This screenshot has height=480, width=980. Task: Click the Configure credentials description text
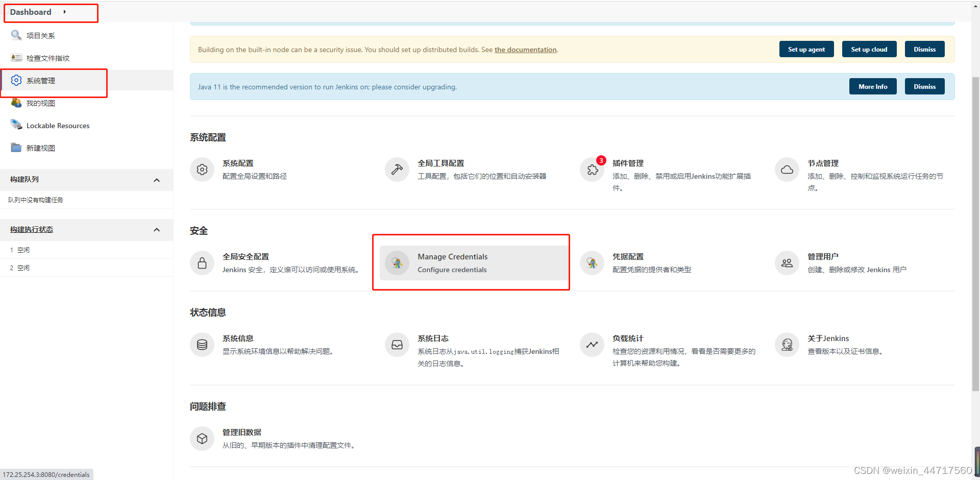click(x=452, y=270)
